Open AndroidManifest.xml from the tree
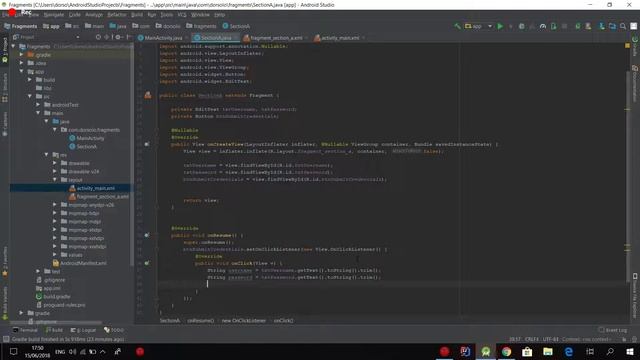 (x=80, y=263)
